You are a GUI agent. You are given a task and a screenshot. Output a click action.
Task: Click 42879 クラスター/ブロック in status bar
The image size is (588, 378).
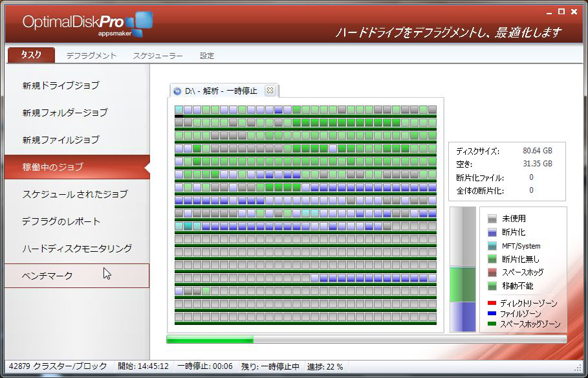point(58,366)
